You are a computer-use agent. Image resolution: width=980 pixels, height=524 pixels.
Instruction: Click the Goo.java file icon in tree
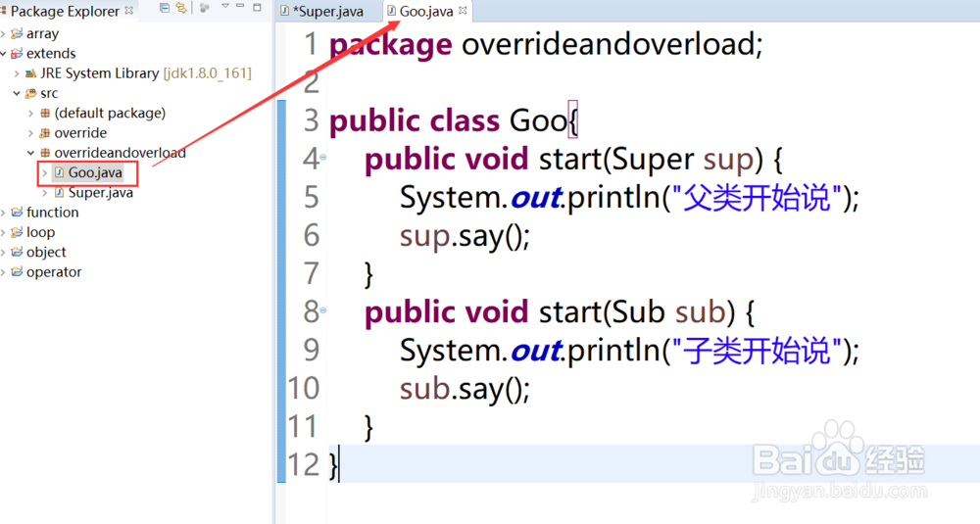[x=59, y=172]
